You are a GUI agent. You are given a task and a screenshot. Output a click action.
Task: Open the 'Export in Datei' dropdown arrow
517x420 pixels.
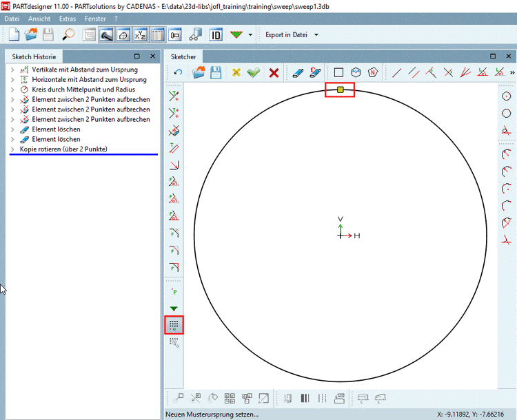pos(316,34)
